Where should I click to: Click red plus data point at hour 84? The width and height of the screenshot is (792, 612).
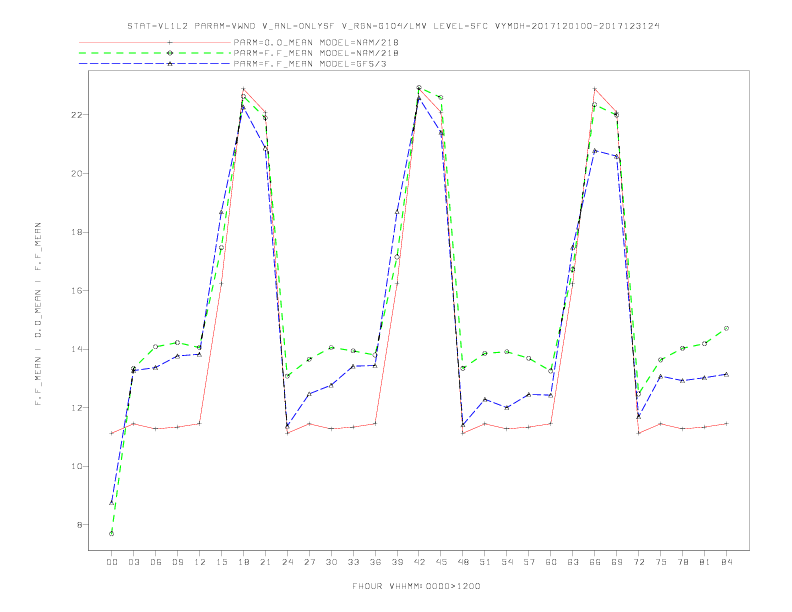[x=726, y=424]
